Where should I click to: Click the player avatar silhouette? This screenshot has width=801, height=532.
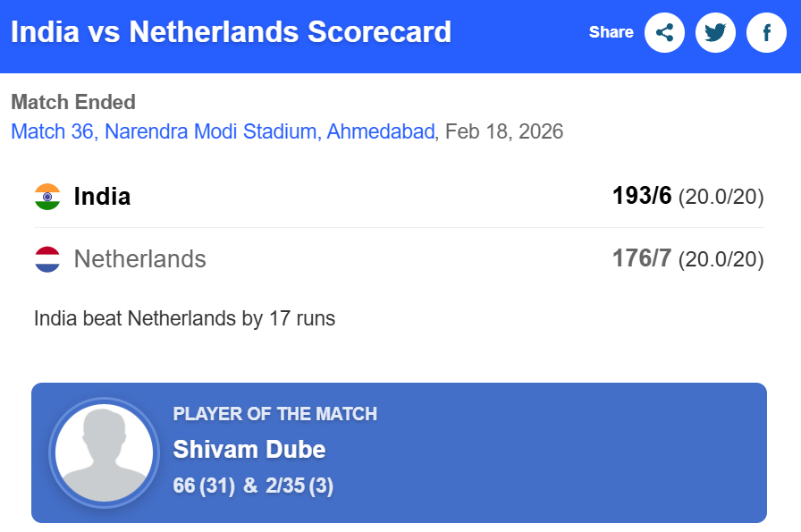[104, 453]
